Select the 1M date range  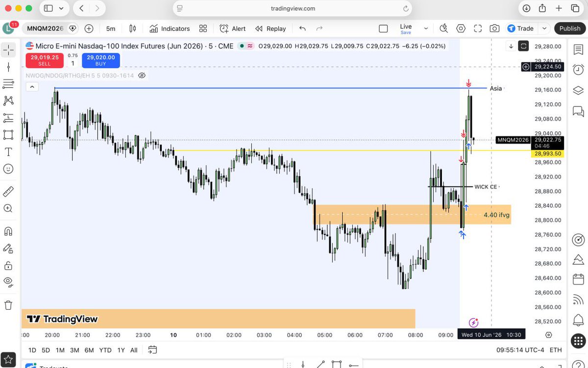pos(60,350)
